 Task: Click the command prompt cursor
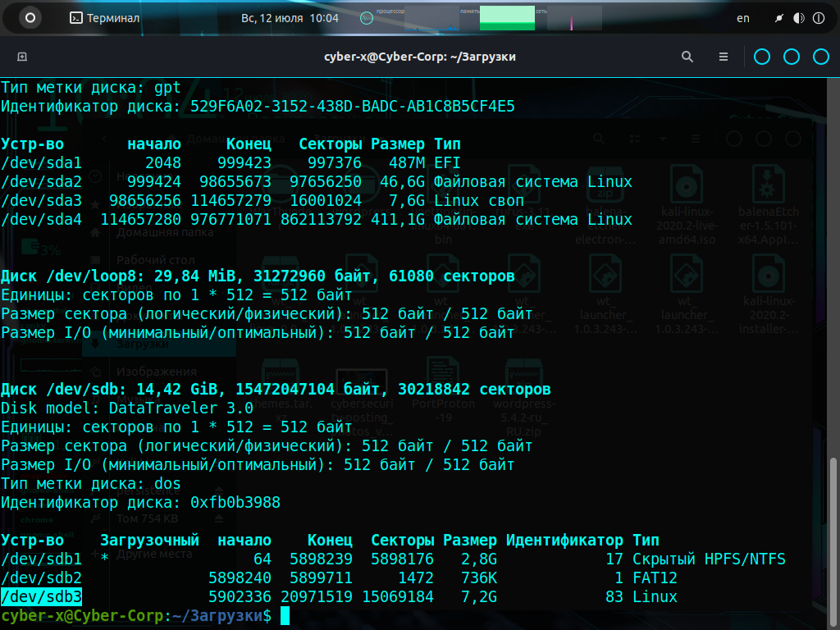click(x=285, y=615)
